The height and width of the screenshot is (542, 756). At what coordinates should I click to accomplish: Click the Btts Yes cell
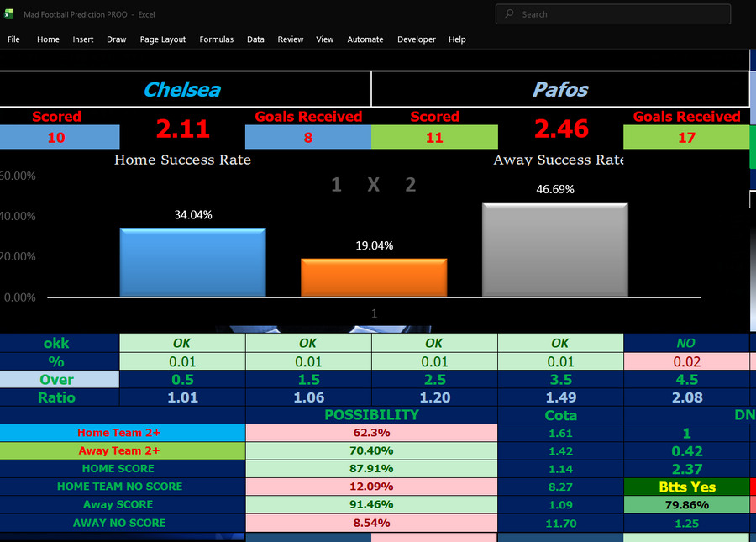(x=685, y=487)
